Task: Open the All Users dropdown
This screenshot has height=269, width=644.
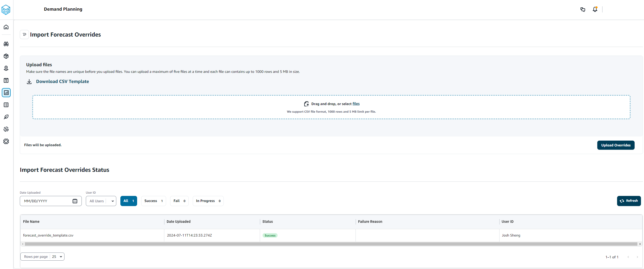Action: click(x=101, y=201)
